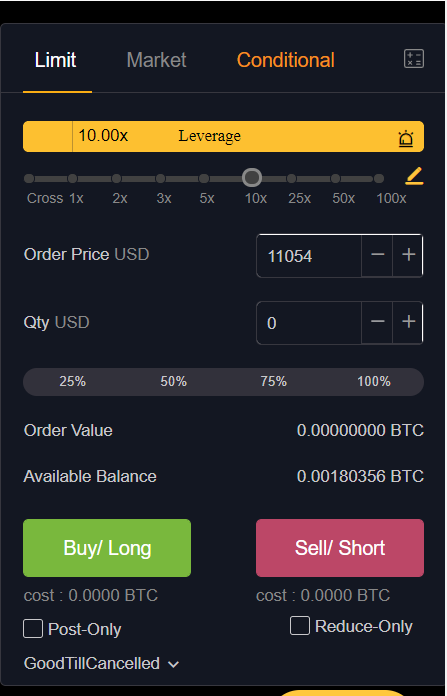This screenshot has height=696, width=447.
Task: Select 50% quantity option
Action: coord(174,381)
